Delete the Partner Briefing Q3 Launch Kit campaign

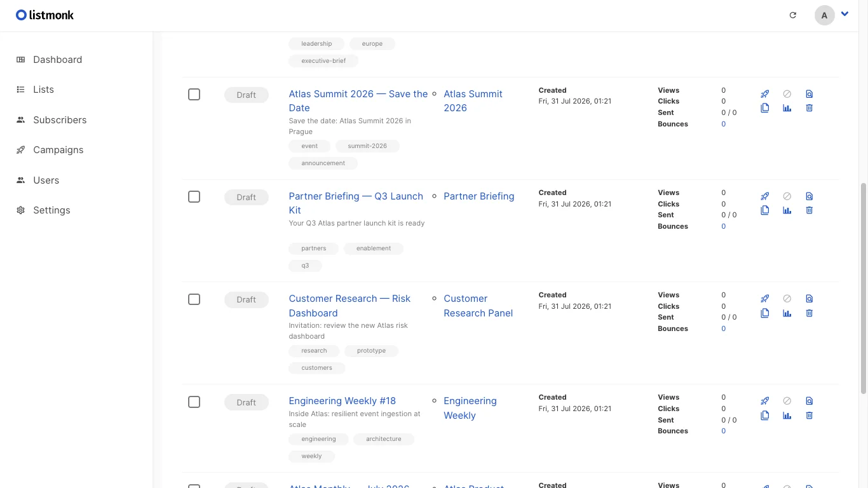point(809,210)
